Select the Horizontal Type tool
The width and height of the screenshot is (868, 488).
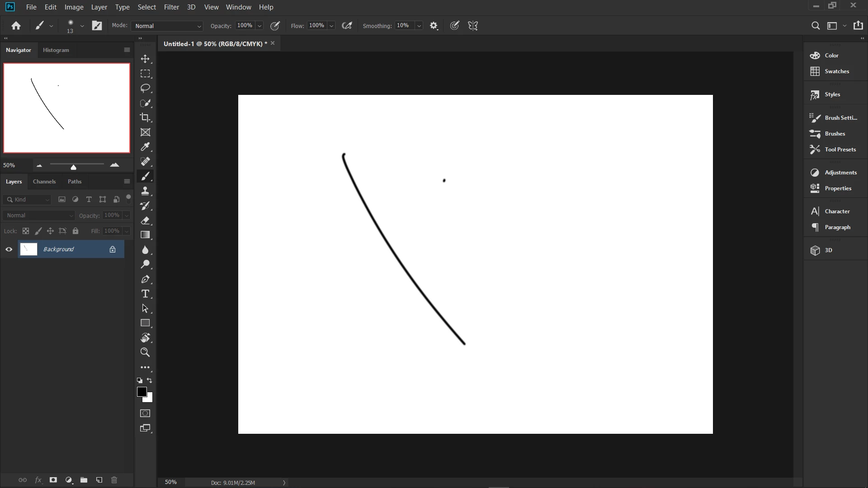point(145,294)
